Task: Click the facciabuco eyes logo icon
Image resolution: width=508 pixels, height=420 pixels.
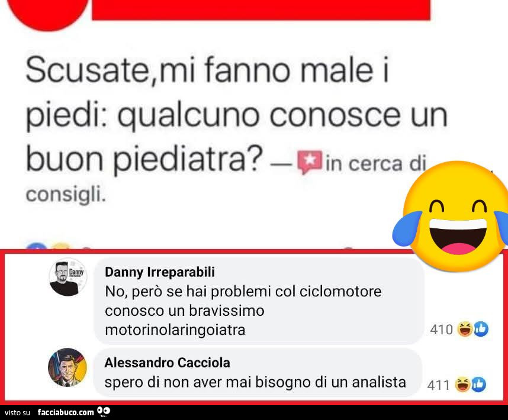Action: tap(104, 411)
